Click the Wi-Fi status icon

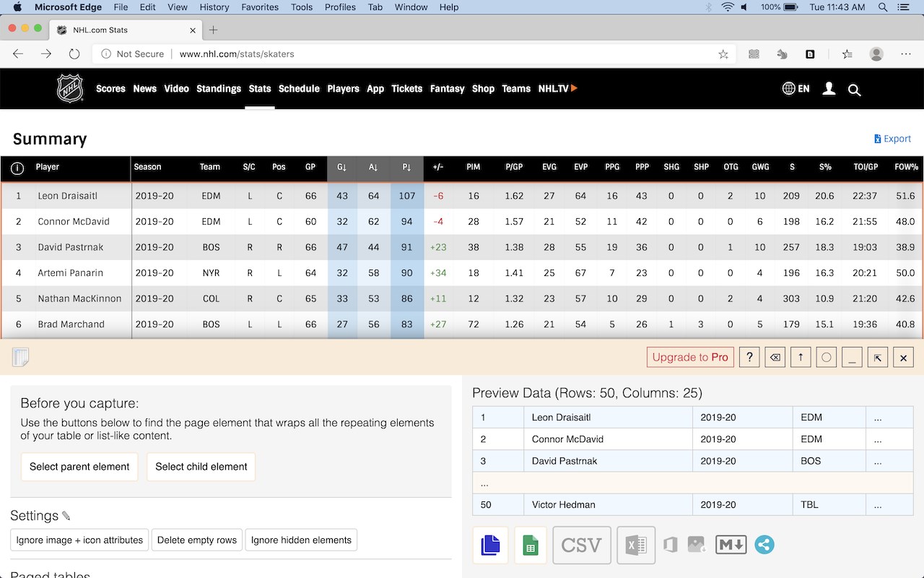click(728, 7)
